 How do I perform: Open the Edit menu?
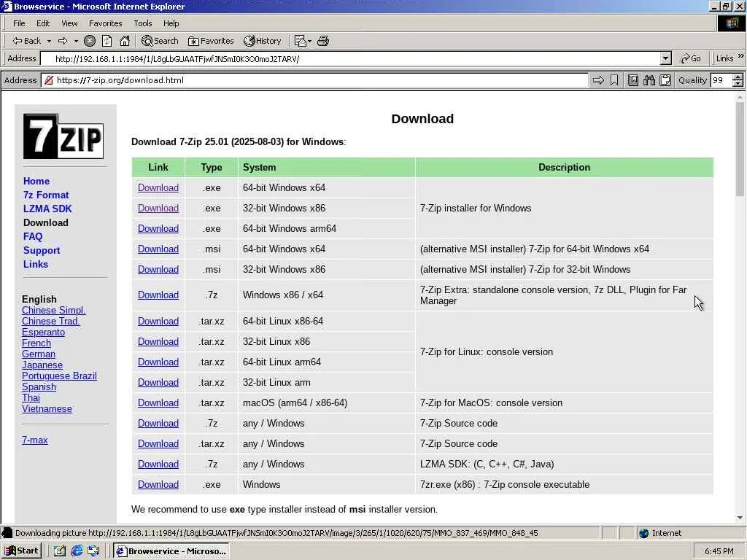[43, 23]
